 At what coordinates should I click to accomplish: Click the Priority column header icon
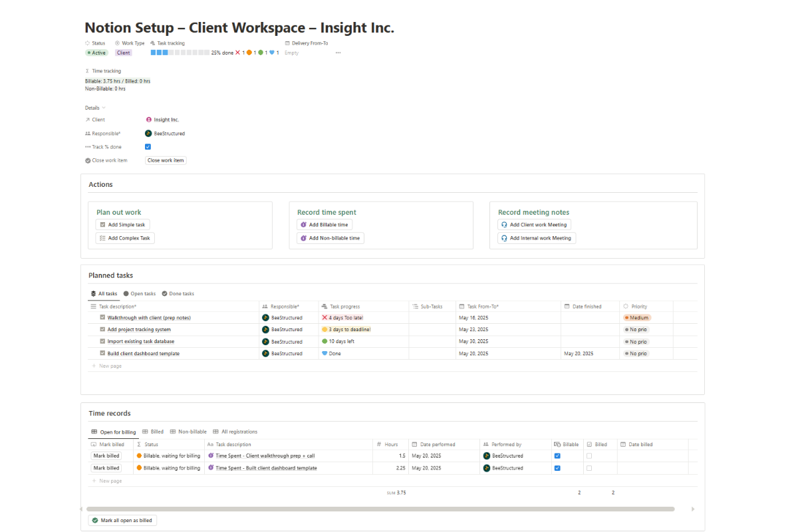coord(626,307)
